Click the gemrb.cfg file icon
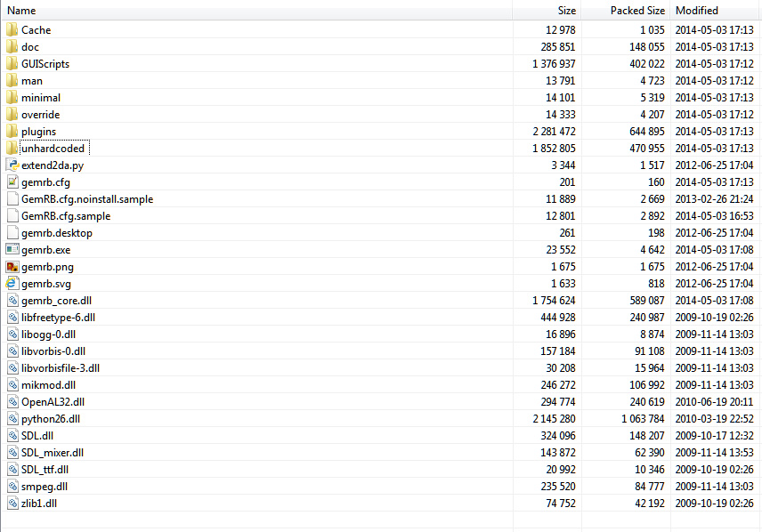Screen dimensions: 762x532 (x=12, y=182)
